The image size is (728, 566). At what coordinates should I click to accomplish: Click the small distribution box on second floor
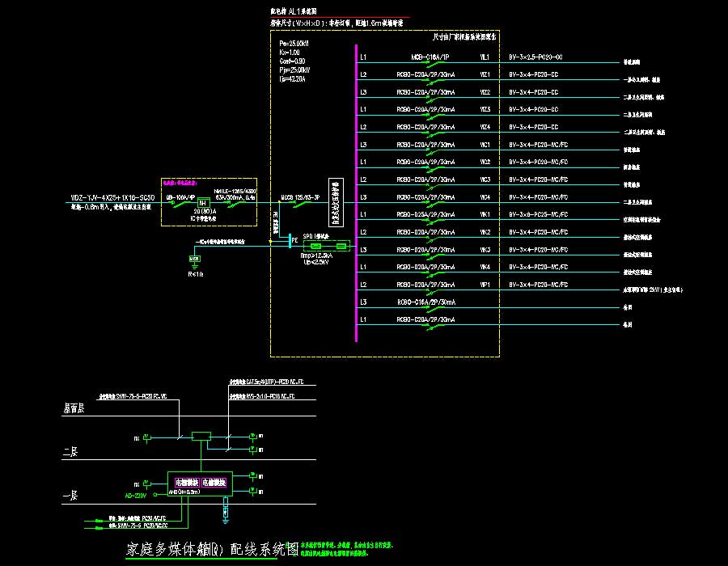tap(200, 437)
